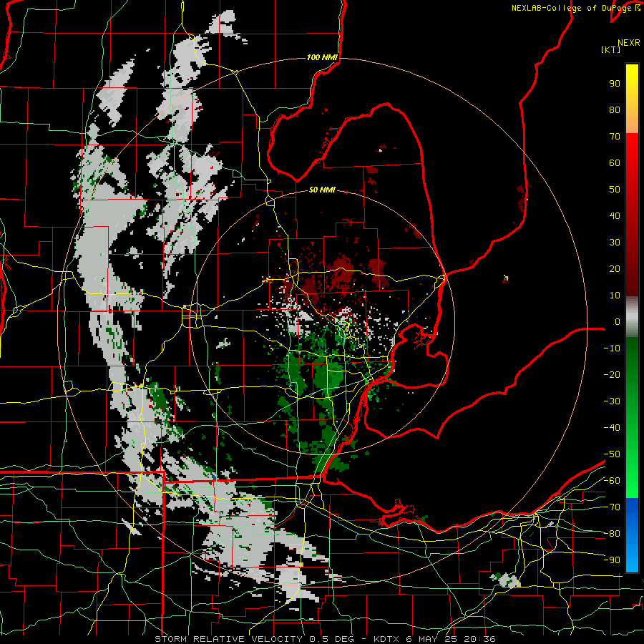Click the positive 30 knot scale label
Image resolution: width=644 pixels, height=644 pixels.
pyautogui.click(x=615, y=243)
